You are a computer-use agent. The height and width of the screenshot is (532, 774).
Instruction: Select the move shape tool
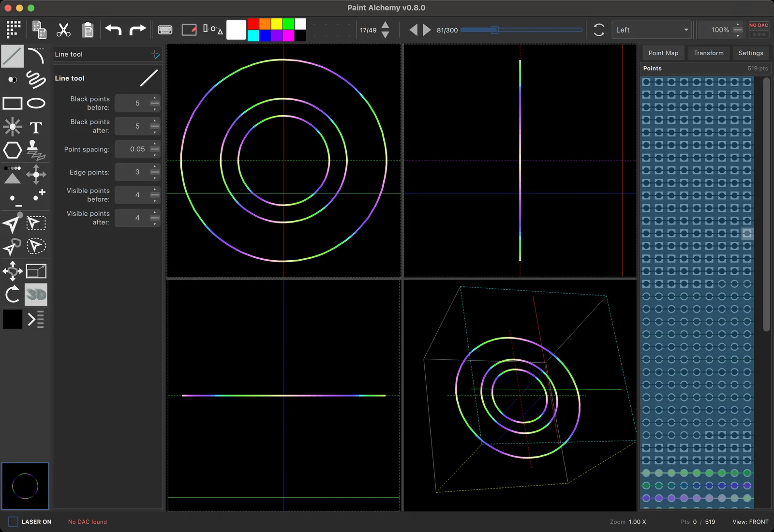pyautogui.click(x=13, y=271)
